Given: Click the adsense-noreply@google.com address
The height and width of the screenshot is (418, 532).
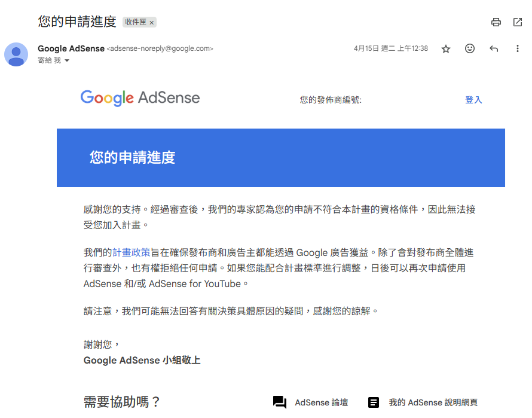Looking at the screenshot, I should [160, 48].
